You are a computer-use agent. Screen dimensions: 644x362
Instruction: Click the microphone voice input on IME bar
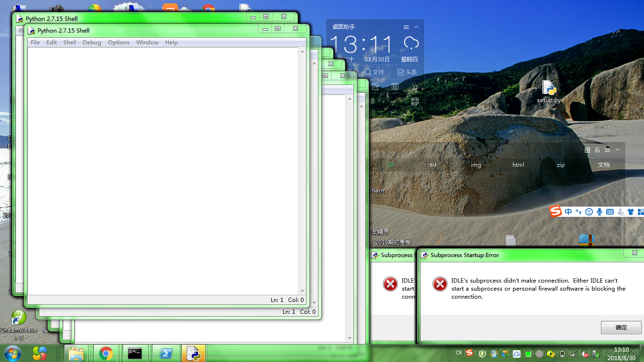pyautogui.click(x=600, y=212)
